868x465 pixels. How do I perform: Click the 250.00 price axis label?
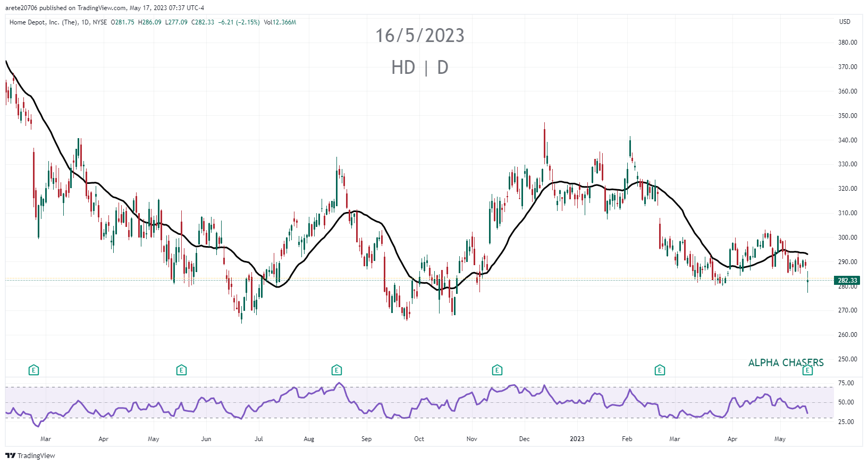tap(848, 359)
